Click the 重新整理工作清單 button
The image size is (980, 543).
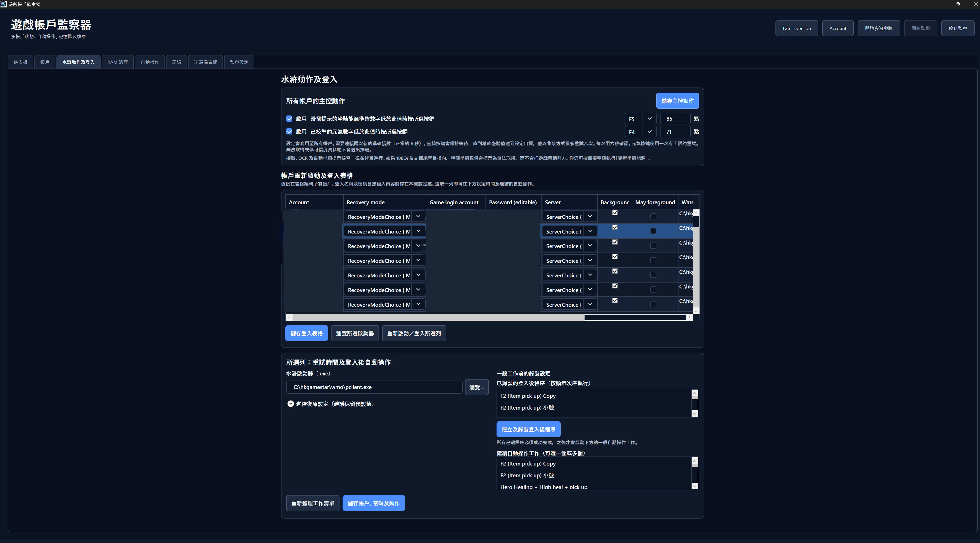coord(313,503)
